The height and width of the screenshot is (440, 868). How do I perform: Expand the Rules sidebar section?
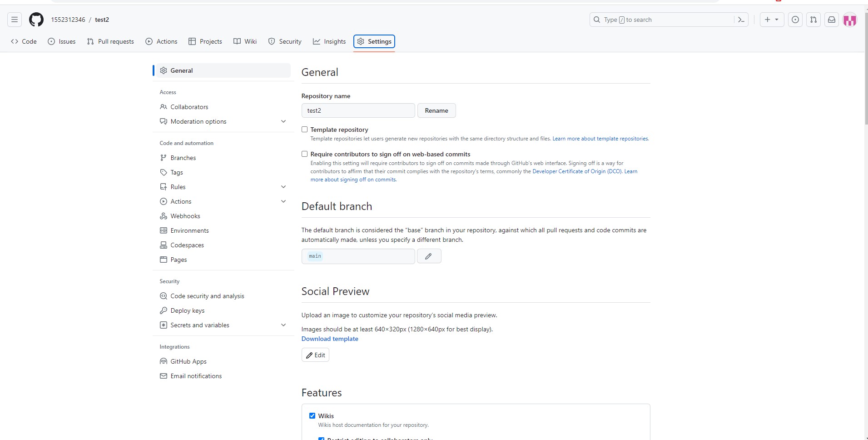pos(283,187)
